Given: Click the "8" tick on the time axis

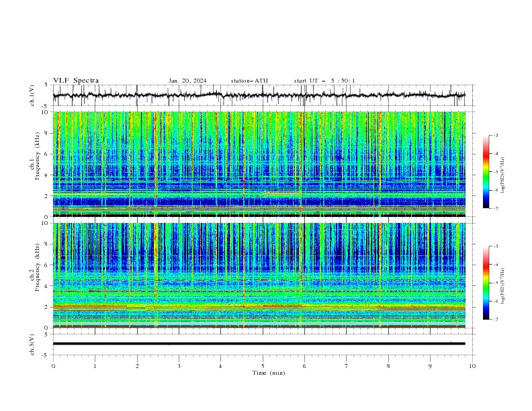Looking at the screenshot, I should pos(388,366).
